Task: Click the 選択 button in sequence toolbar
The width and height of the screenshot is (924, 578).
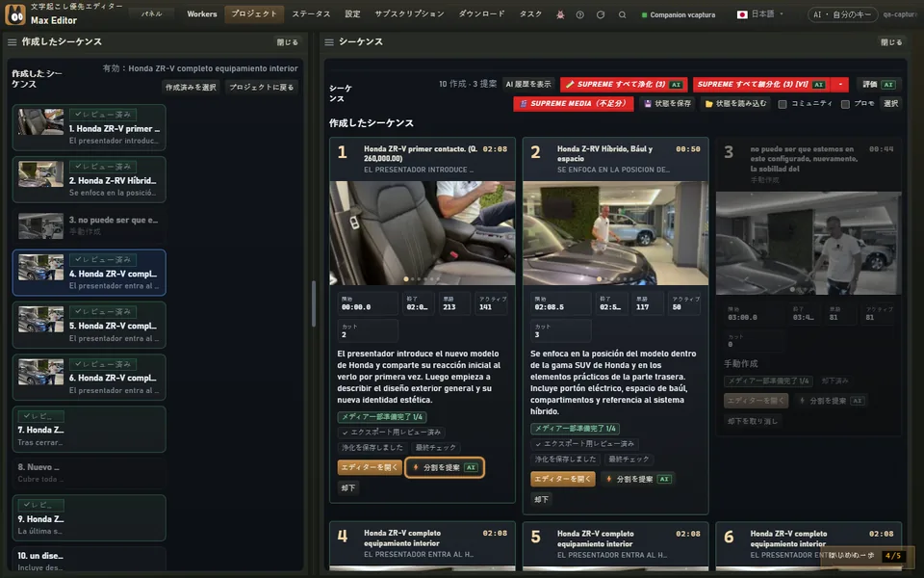Action: [890, 104]
